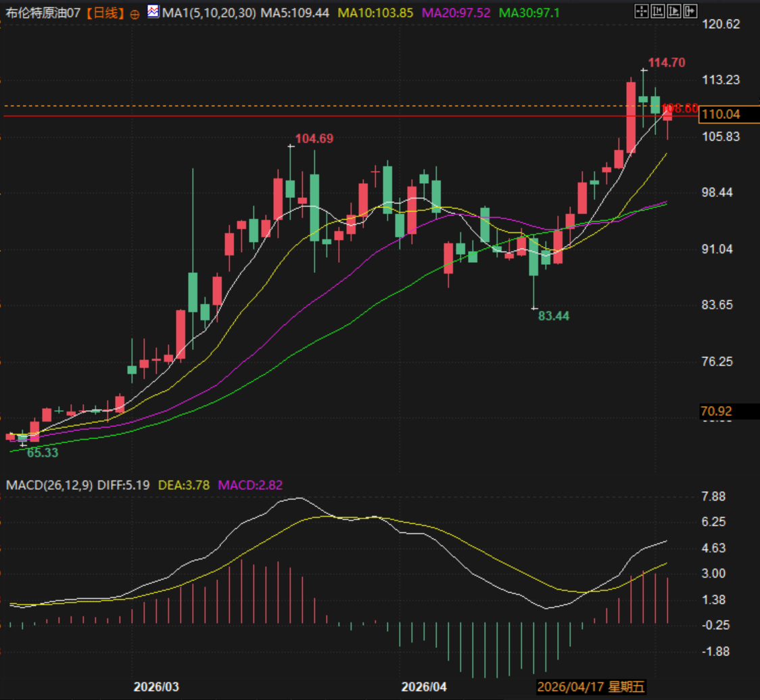
Task: Click the orange circled-plus icon beside 日线
Action: tap(135, 15)
